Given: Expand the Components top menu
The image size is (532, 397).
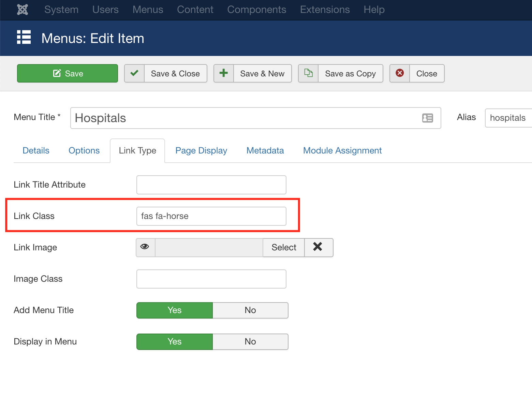Looking at the screenshot, I should pyautogui.click(x=256, y=10).
